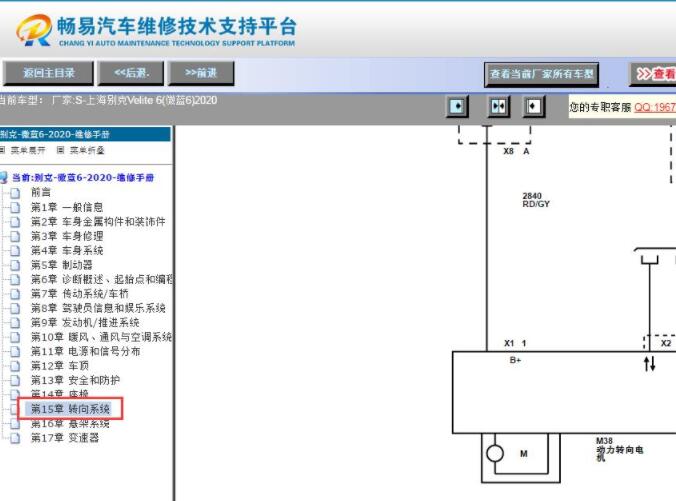The height and width of the screenshot is (501, 676).
Task: Select 第15章 转向系统
Action: pyautogui.click(x=70, y=409)
